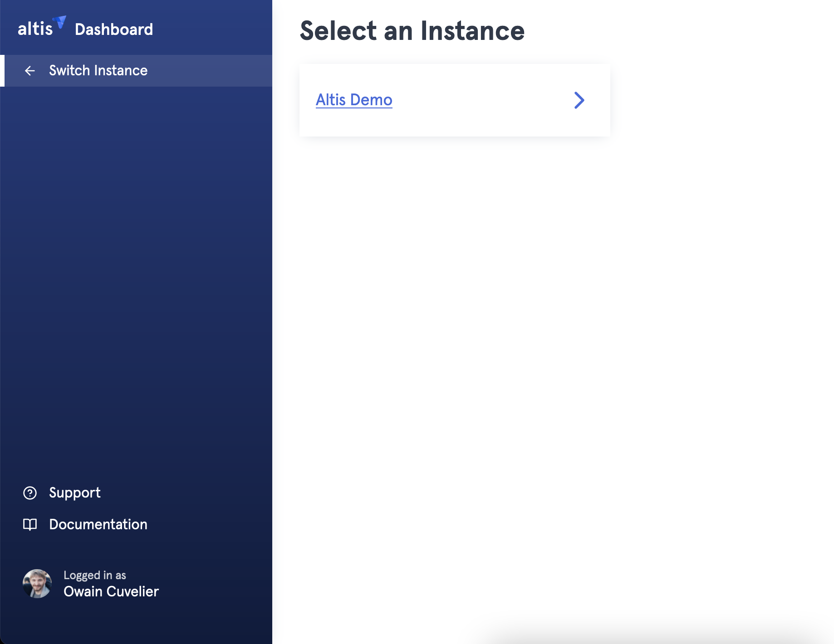This screenshot has width=834, height=644.
Task: Click the altis wordmark in the sidebar
Action: (35, 29)
